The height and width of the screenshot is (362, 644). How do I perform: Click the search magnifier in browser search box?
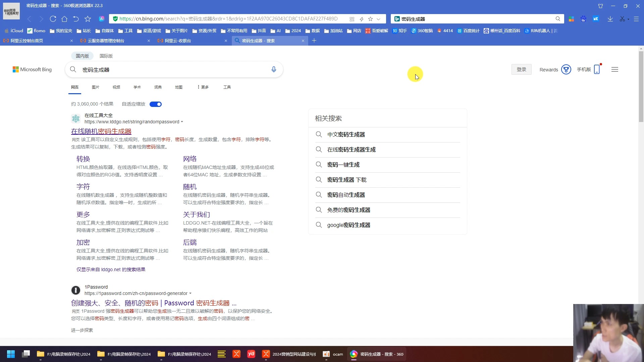click(x=558, y=19)
